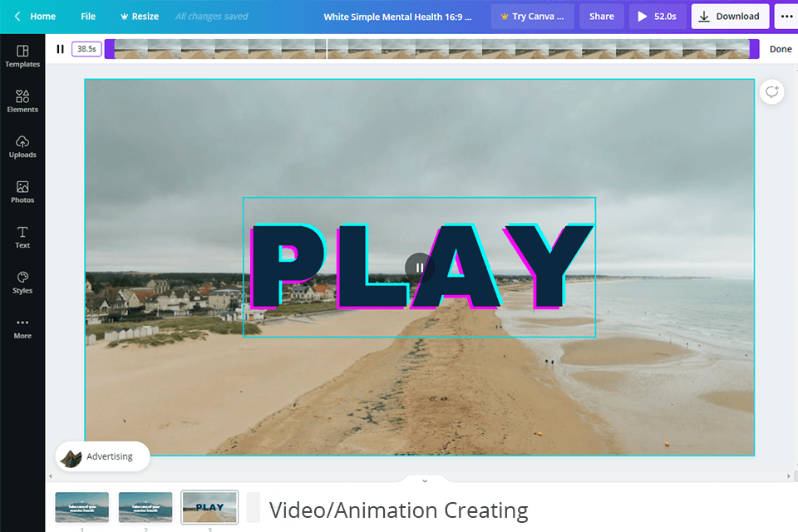Collapse the pages panel with the chevron
The image size is (798, 532).
[x=425, y=480]
